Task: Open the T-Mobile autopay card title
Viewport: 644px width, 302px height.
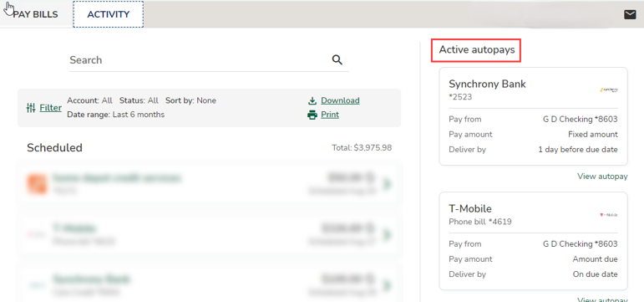Action: (470, 208)
